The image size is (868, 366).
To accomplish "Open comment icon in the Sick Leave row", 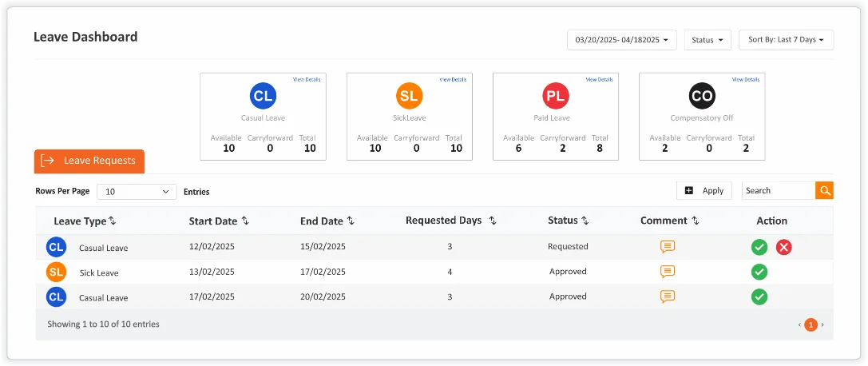I will pyautogui.click(x=668, y=272).
